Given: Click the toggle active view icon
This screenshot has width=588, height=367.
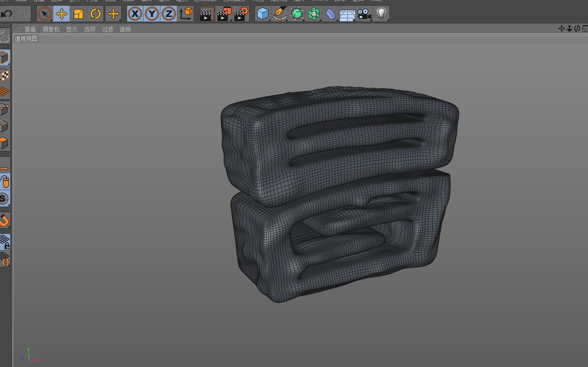Looking at the screenshot, I should pyautogui.click(x=585, y=29).
